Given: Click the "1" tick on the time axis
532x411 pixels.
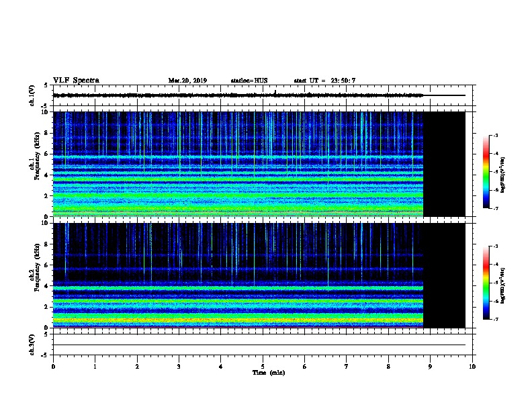Looking at the screenshot, I should click(95, 367).
